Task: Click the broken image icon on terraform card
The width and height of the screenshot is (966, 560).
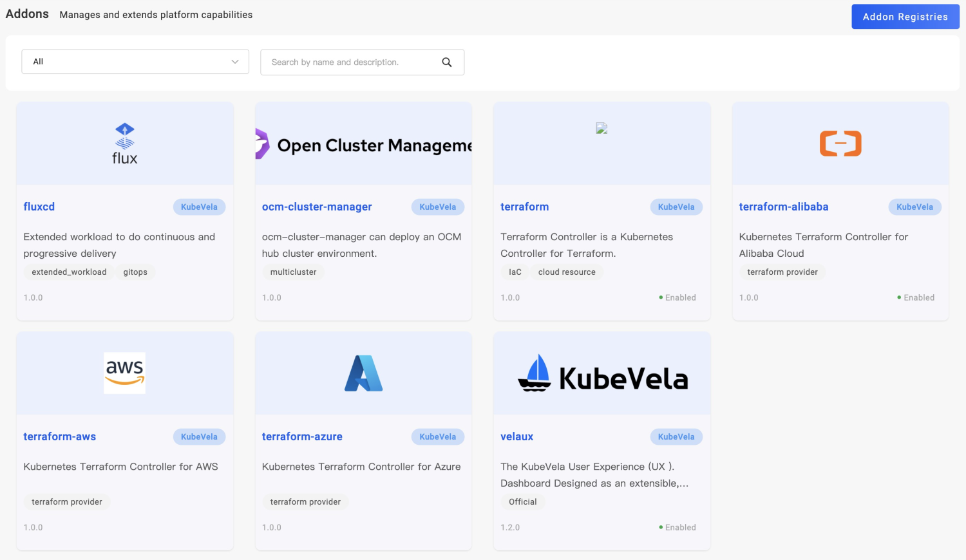Action: pyautogui.click(x=601, y=129)
